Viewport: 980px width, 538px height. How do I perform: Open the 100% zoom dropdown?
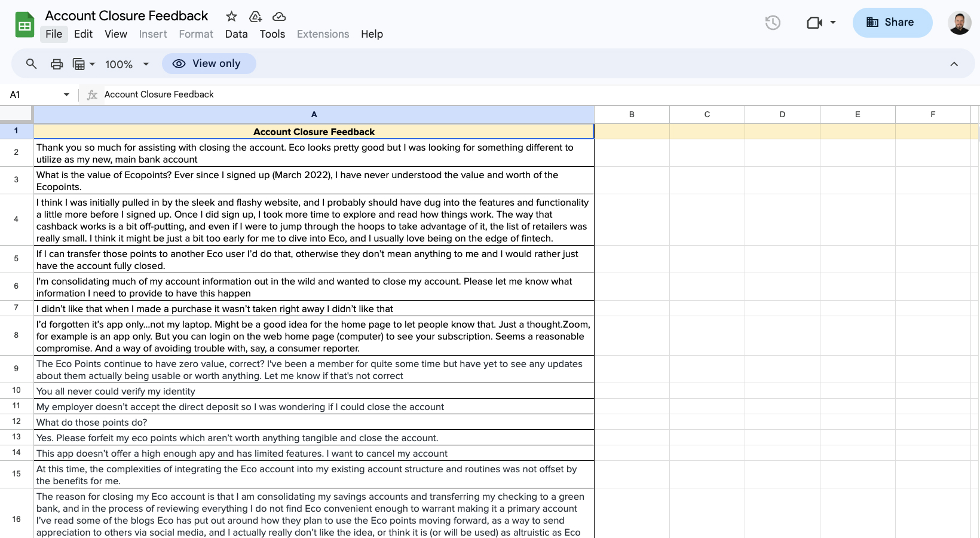pyautogui.click(x=127, y=64)
